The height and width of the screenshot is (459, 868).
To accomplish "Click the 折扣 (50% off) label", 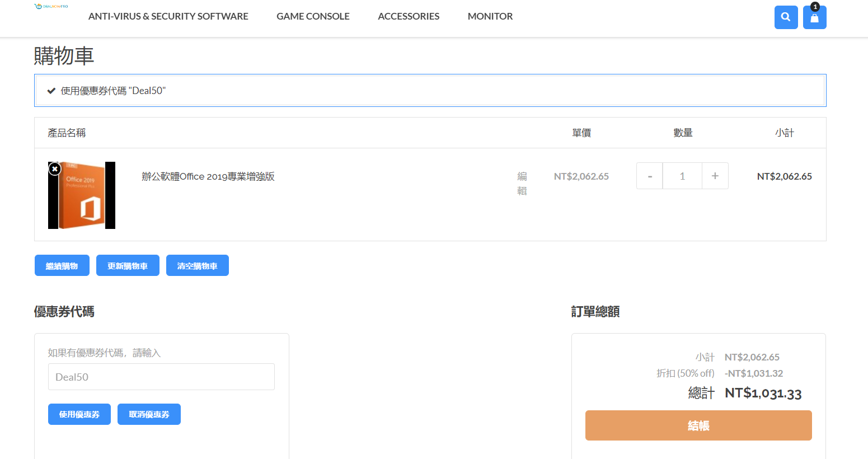I will (686, 373).
